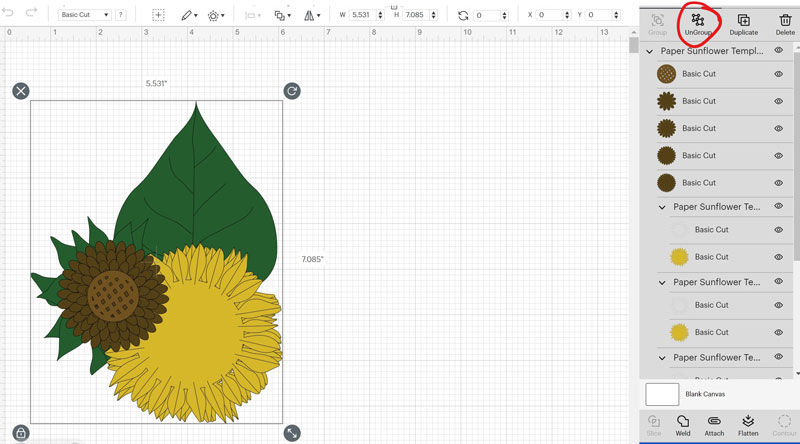
Task: Hide the crosshatched center Basic Cut layer
Action: (x=779, y=74)
